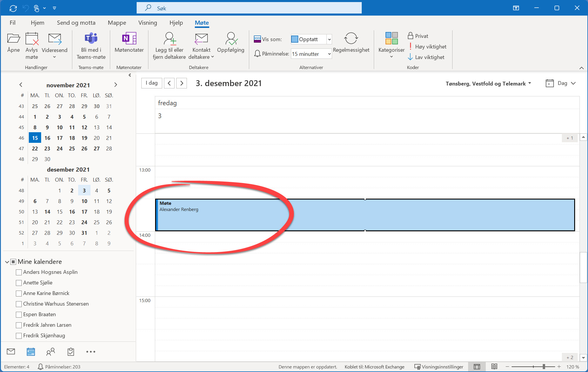Open the Vis som status dropdown
This screenshot has width=588, height=372.
pyautogui.click(x=329, y=39)
